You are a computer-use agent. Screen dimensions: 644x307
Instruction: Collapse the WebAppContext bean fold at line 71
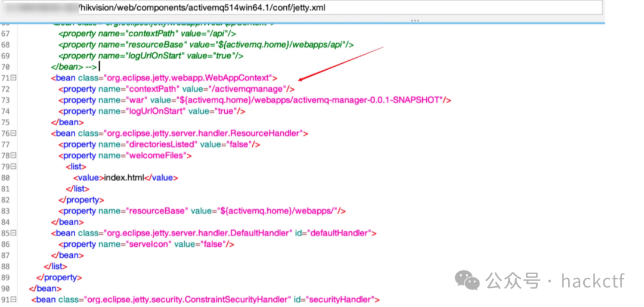point(13,78)
